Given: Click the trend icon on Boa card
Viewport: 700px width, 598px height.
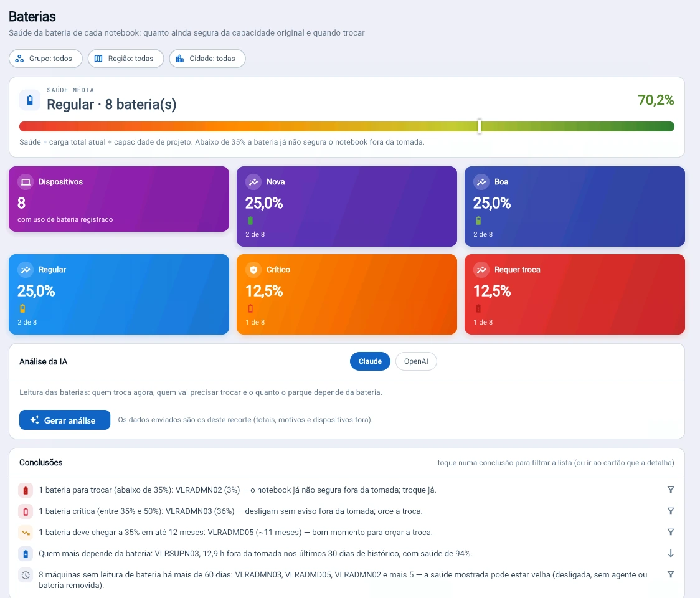Looking at the screenshot, I should 481,182.
